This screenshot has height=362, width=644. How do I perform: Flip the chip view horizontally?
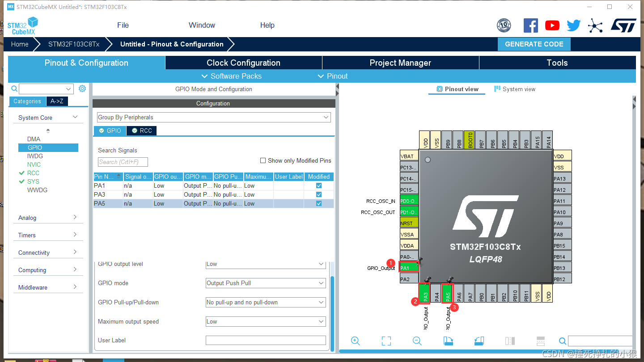pyautogui.click(x=510, y=341)
